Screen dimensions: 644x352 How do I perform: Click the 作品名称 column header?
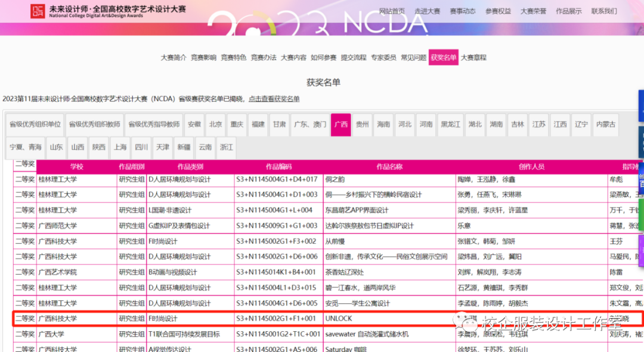tap(389, 167)
